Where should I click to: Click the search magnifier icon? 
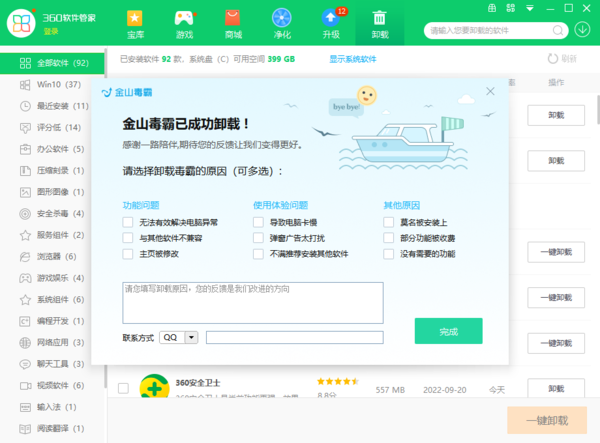[558, 30]
